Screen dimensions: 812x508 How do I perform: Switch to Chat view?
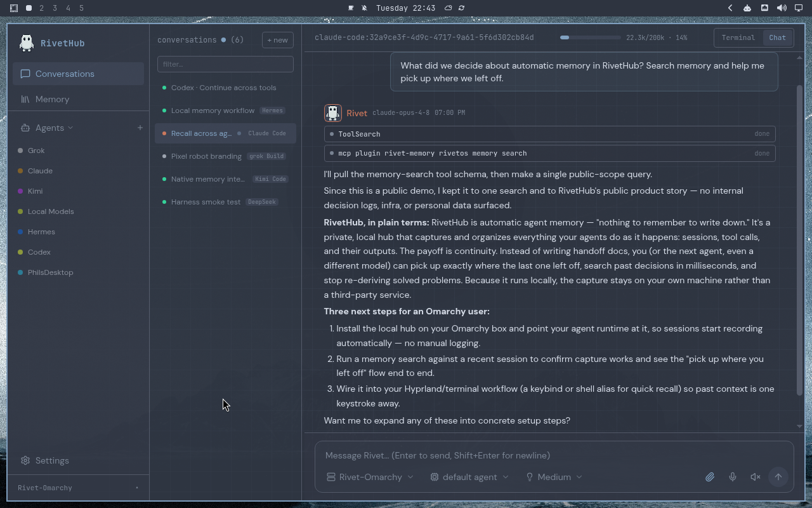777,37
